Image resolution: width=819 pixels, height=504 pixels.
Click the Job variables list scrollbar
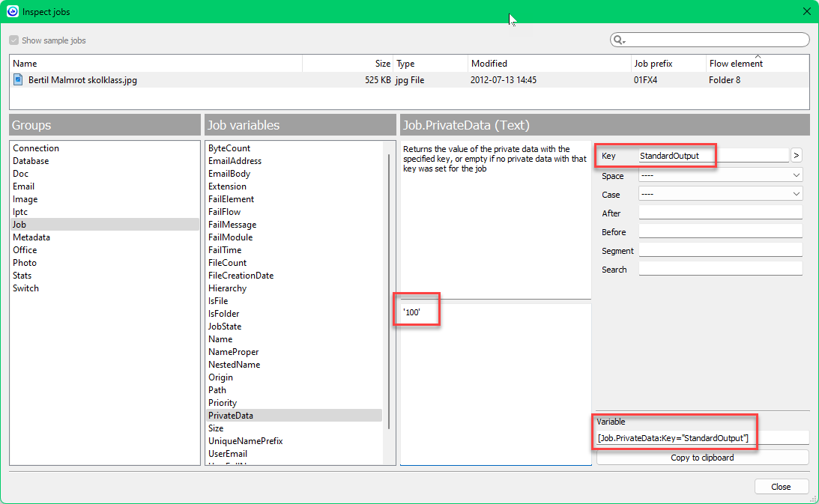click(389, 300)
